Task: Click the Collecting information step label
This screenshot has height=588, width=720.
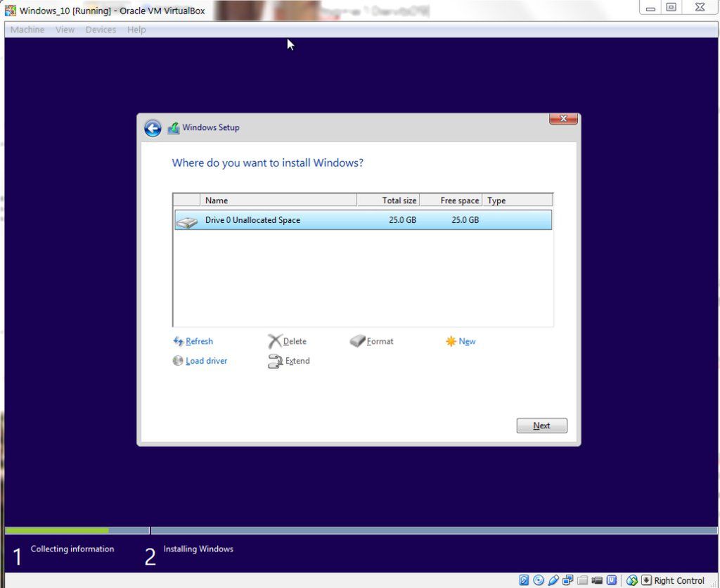Action: click(x=72, y=549)
